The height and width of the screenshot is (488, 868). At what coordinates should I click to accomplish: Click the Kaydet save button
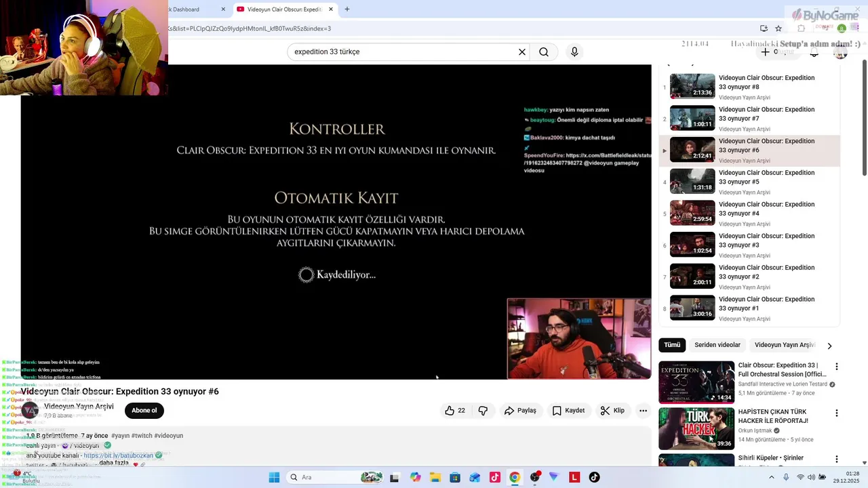pos(568,411)
